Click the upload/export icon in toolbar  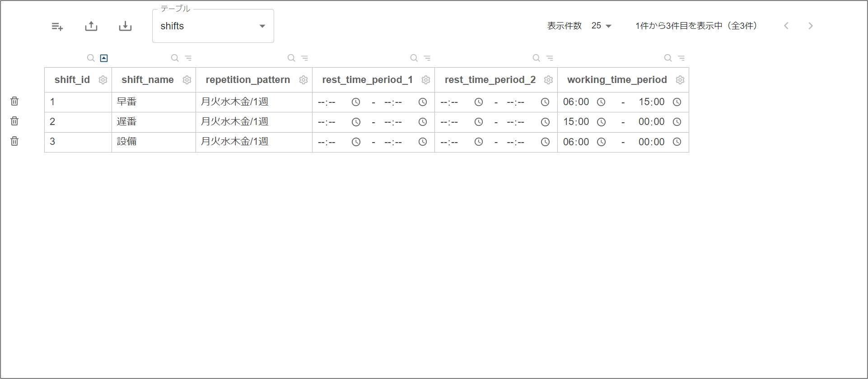[91, 26]
